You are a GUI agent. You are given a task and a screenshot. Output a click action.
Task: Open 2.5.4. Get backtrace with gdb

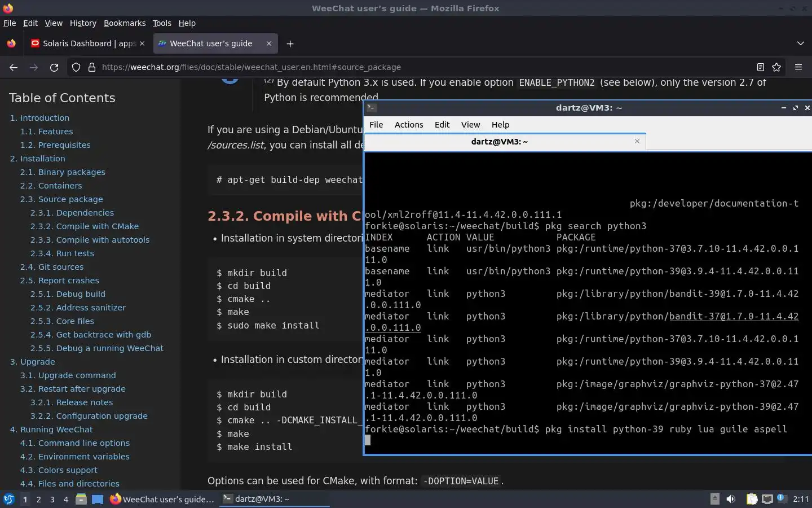click(91, 335)
